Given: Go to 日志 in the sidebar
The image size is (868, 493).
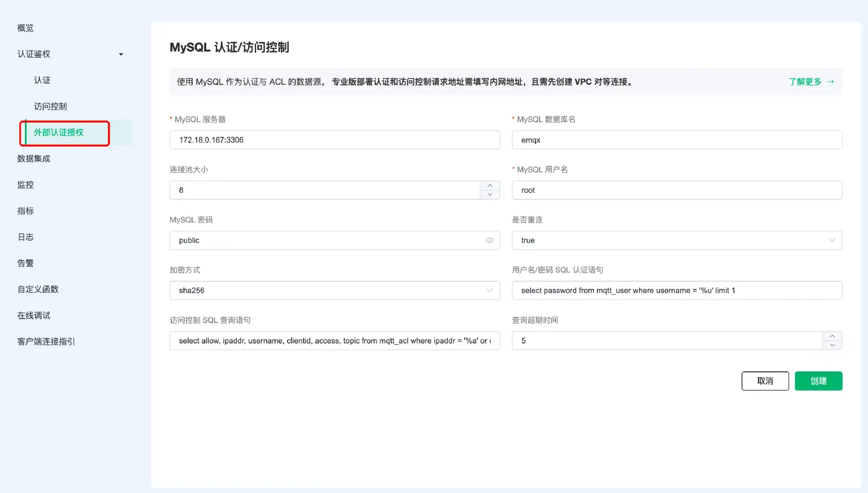Looking at the screenshot, I should point(25,237).
